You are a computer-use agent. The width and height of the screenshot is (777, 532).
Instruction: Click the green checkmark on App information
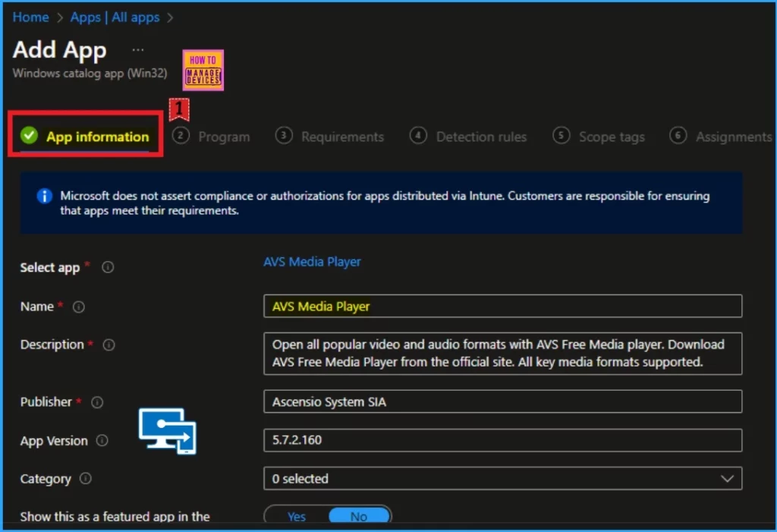[29, 136]
